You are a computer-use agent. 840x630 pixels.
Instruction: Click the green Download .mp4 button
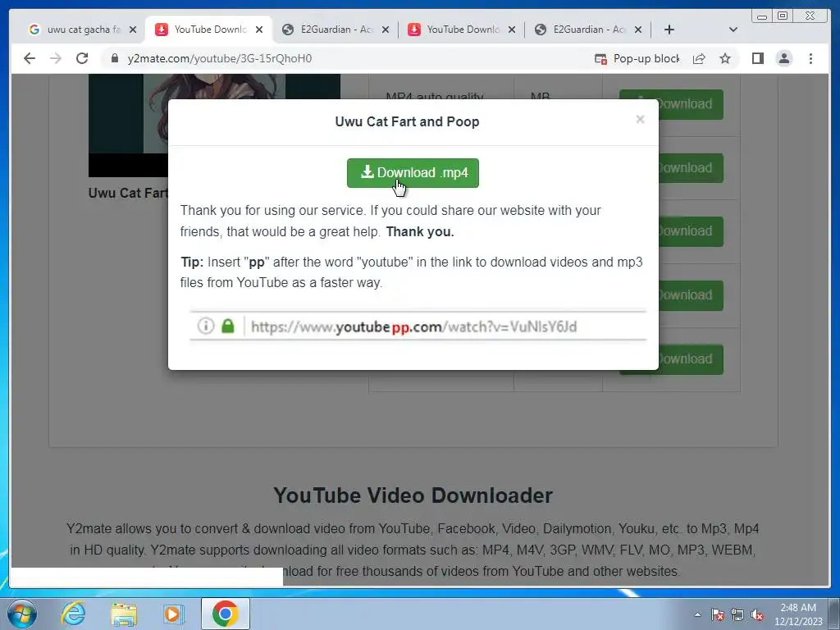pyautogui.click(x=413, y=173)
